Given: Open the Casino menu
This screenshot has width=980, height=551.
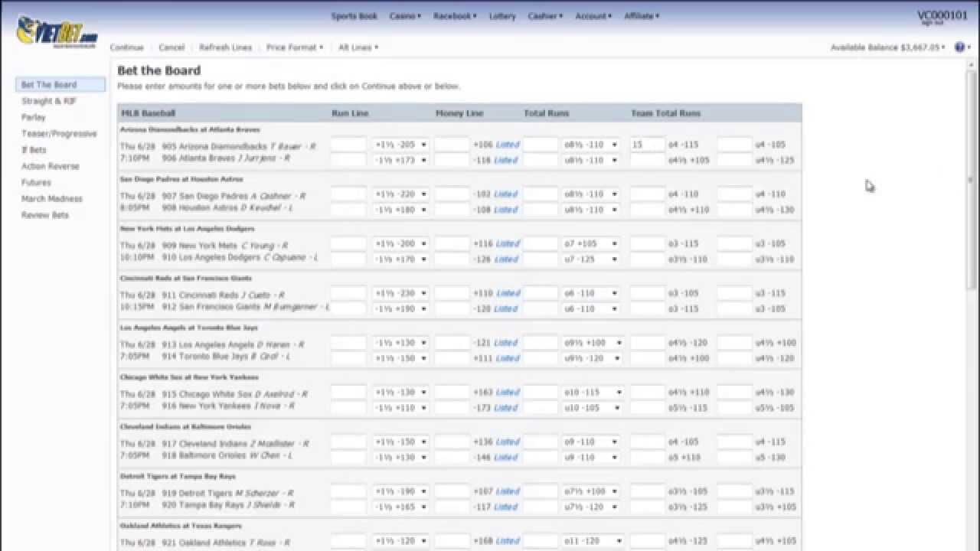Looking at the screenshot, I should (x=405, y=16).
